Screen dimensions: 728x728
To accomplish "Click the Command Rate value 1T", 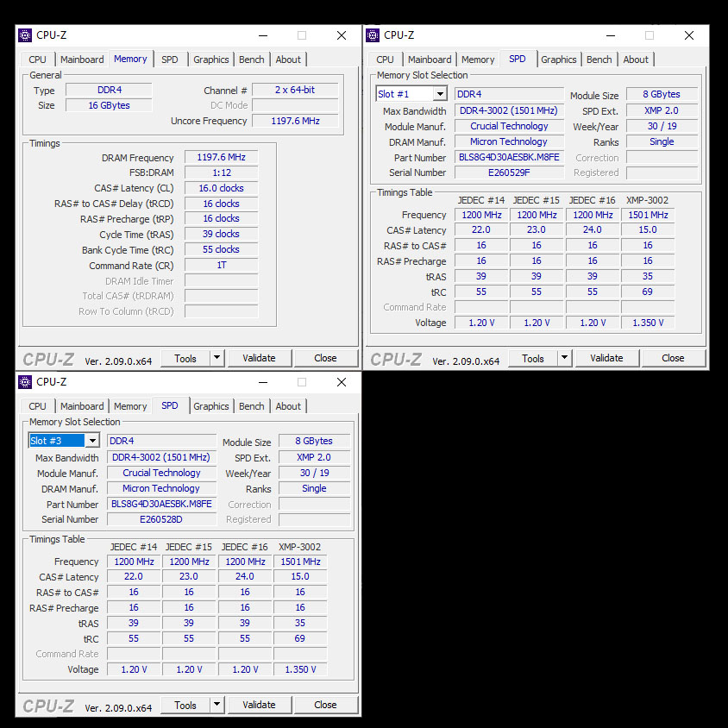I will click(x=222, y=265).
